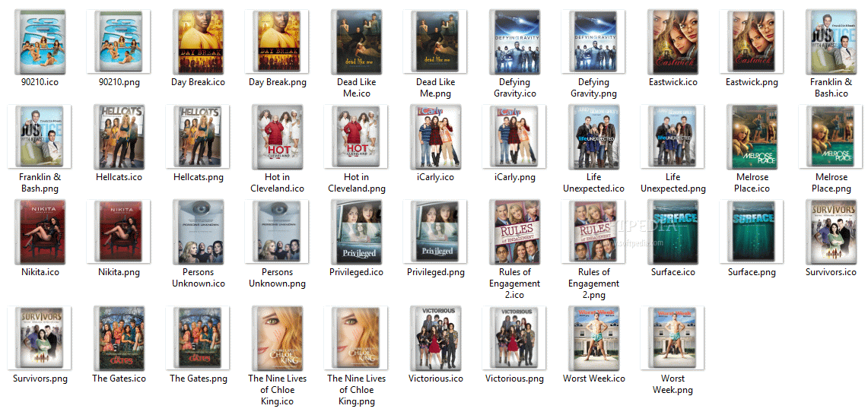Select the Nikita.ico icon

(40, 232)
